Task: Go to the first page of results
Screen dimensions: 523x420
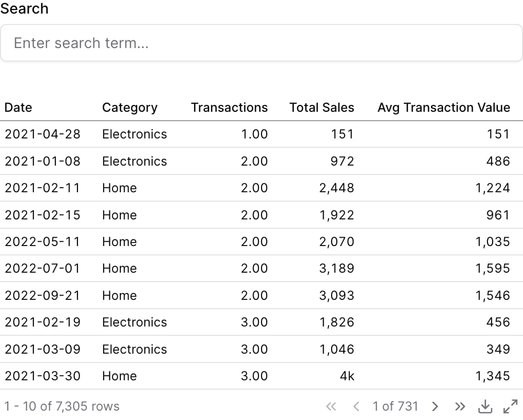Action: click(331, 406)
